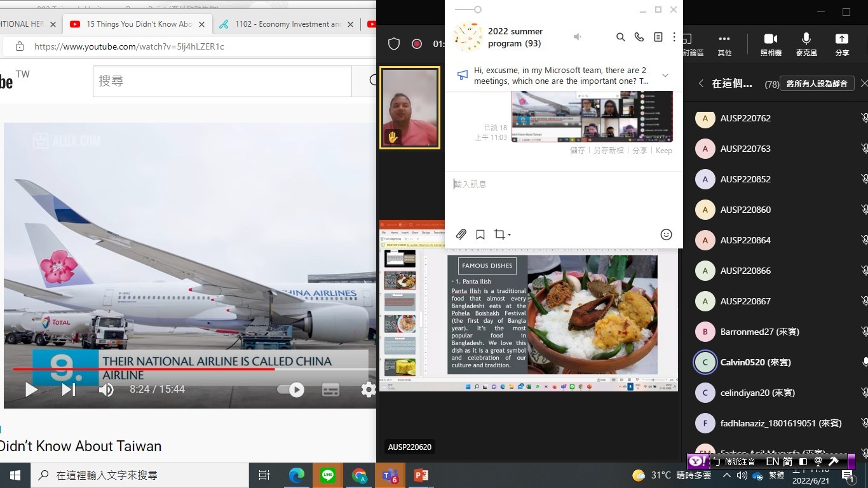Open shared screenshot image in LINE chat
Screen dimensions: 868x488
(x=592, y=116)
